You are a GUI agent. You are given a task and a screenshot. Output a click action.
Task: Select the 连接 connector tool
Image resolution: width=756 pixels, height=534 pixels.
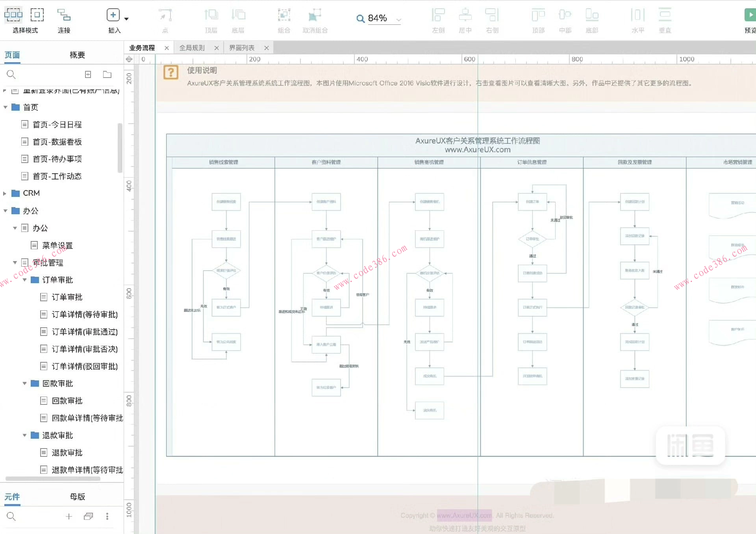[64, 15]
